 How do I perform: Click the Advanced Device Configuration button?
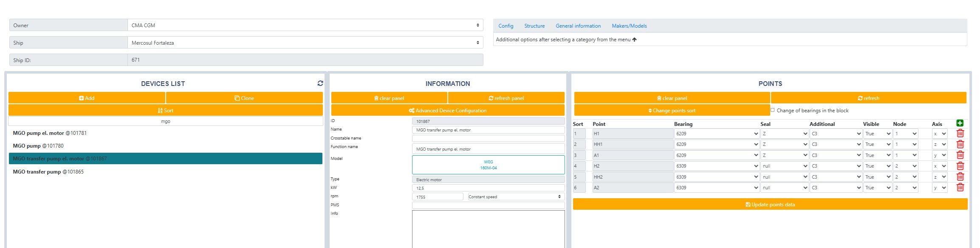point(448,110)
